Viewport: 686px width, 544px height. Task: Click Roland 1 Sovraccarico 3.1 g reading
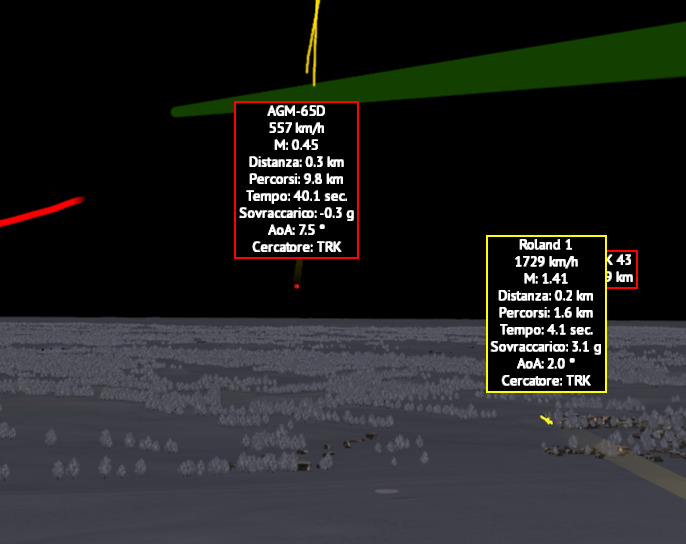tap(546, 347)
